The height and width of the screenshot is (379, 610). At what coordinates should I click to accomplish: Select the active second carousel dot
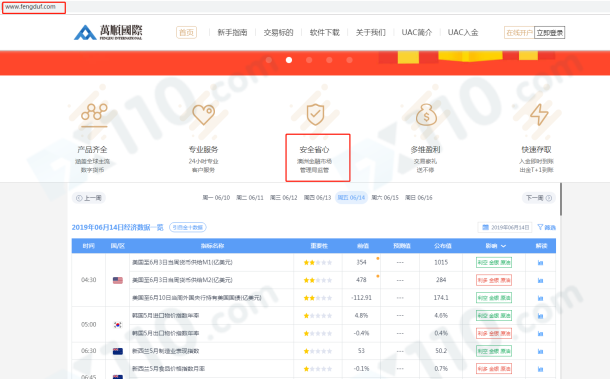289,60
